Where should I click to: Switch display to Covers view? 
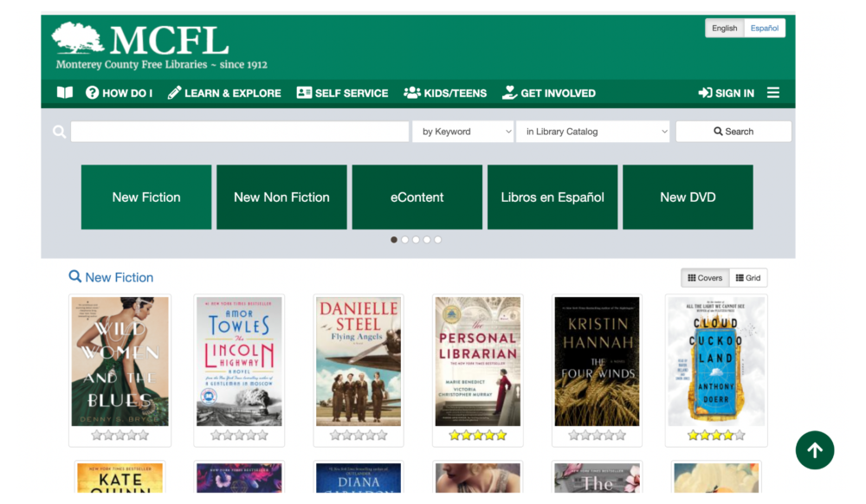tap(704, 278)
